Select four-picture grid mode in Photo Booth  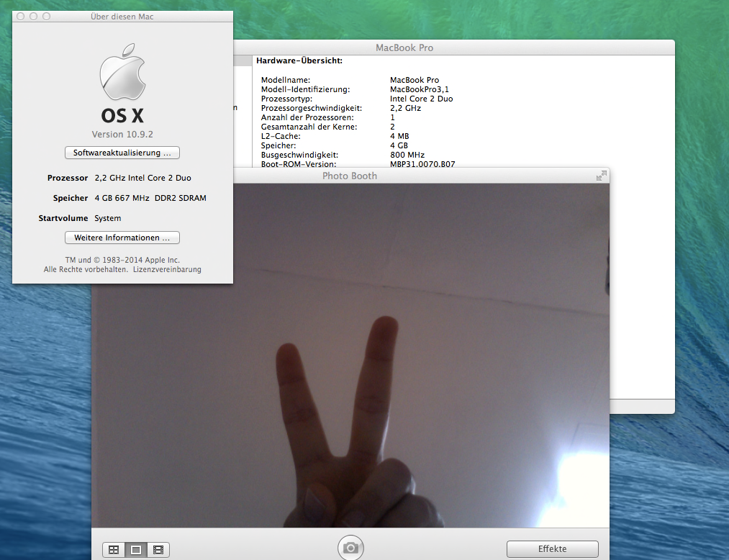114,550
